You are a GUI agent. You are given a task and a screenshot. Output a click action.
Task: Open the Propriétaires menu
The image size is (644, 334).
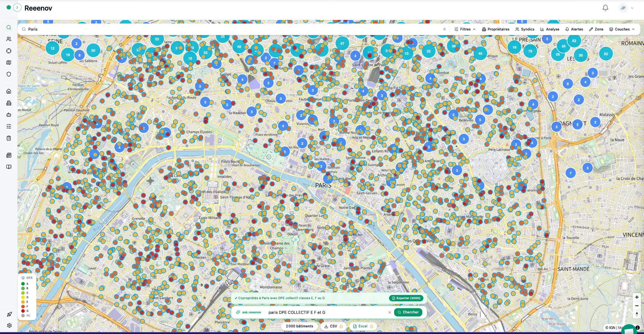[496, 29]
